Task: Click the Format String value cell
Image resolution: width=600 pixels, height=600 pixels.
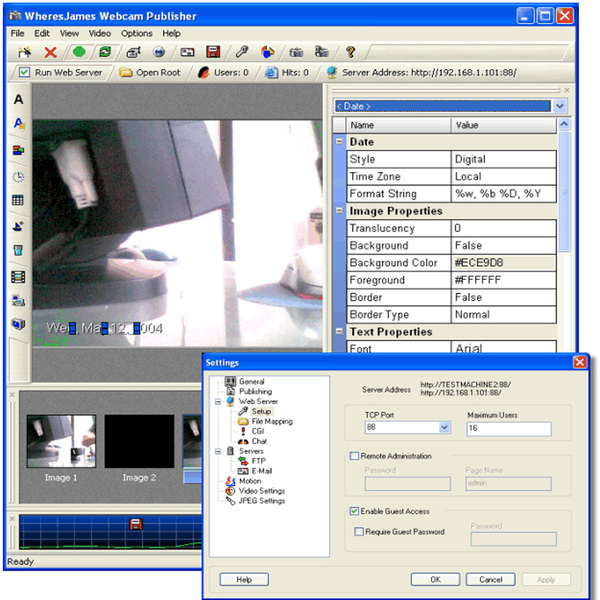Action: tap(503, 193)
